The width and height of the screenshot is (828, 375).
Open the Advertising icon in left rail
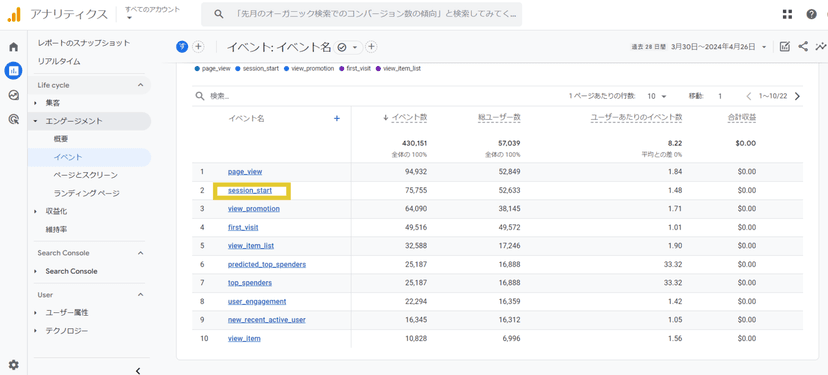tap(14, 120)
